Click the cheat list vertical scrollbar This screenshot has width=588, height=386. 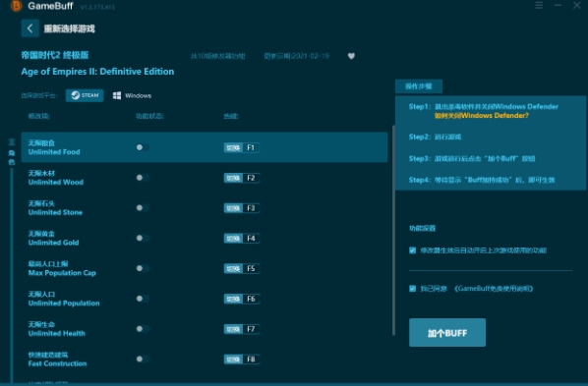tap(393, 230)
